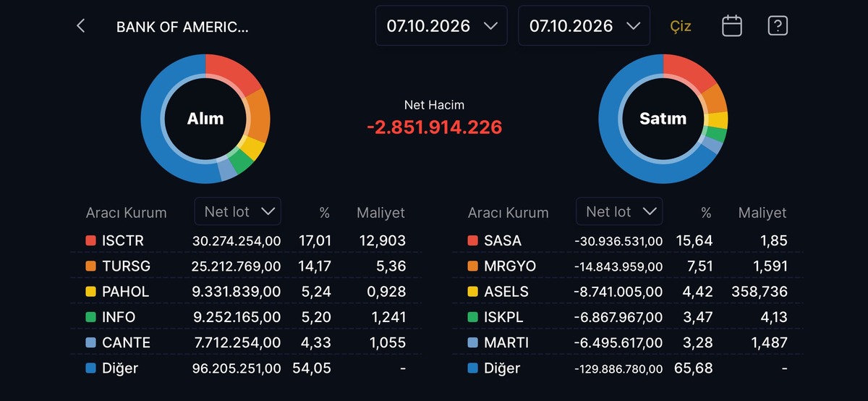The width and height of the screenshot is (868, 401).
Task: Expand Net lot dropdown in Satım table
Action: (619, 211)
